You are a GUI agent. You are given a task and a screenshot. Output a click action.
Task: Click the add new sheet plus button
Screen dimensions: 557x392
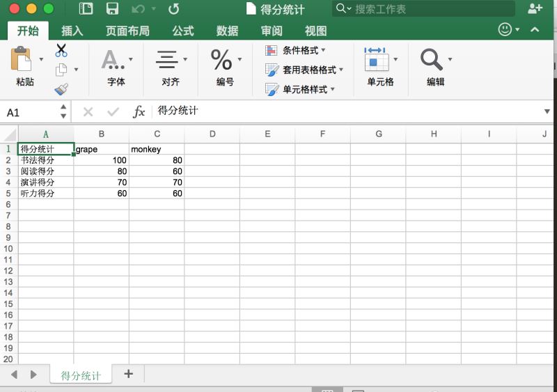click(x=129, y=373)
